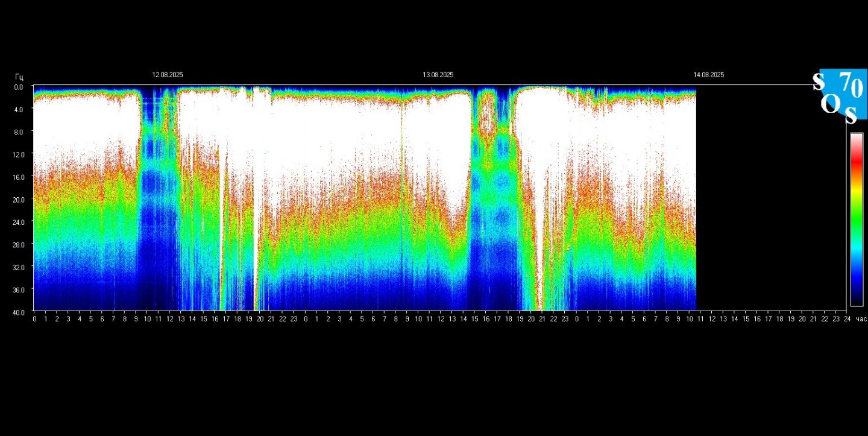The height and width of the screenshot is (436, 868).
Task: Select the 12.08.2025 date label
Action: tap(168, 75)
